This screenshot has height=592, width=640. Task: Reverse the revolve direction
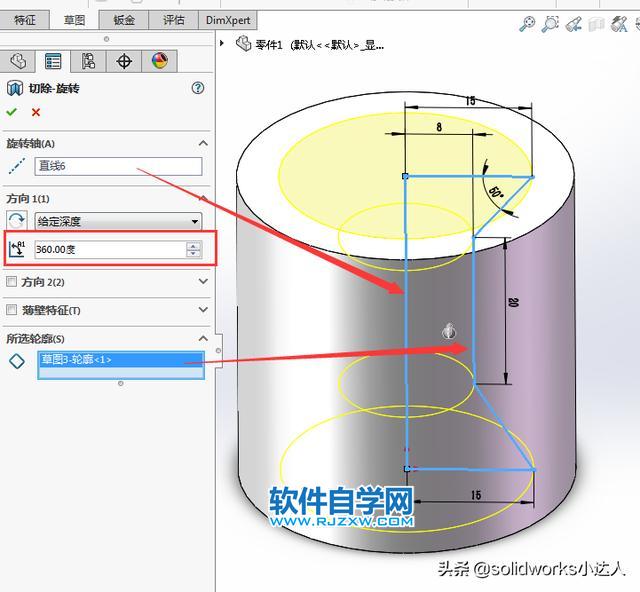coord(17,221)
